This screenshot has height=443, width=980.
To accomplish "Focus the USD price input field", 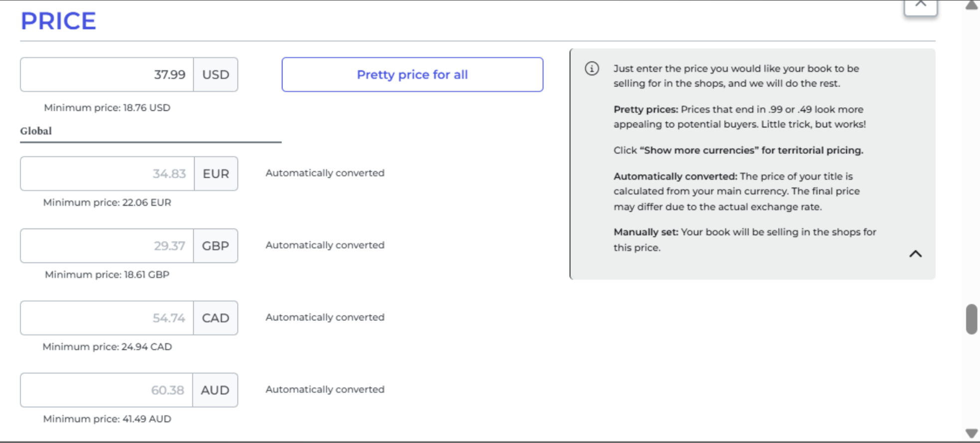I will click(x=107, y=74).
